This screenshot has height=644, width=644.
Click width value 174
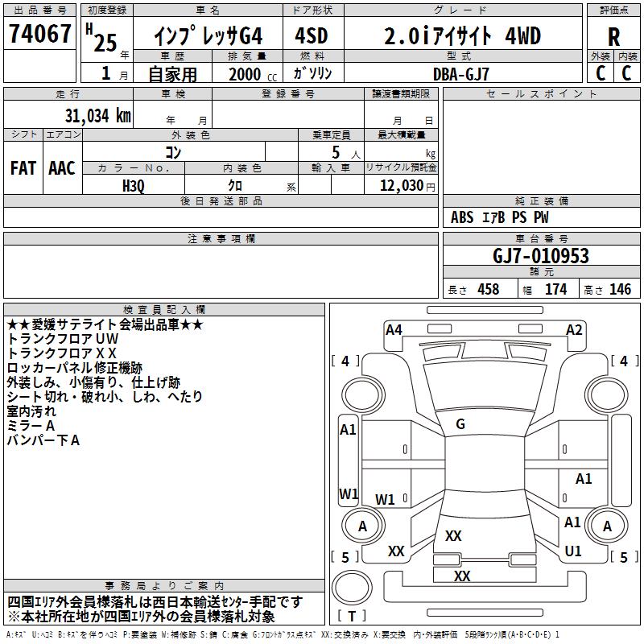(555, 289)
